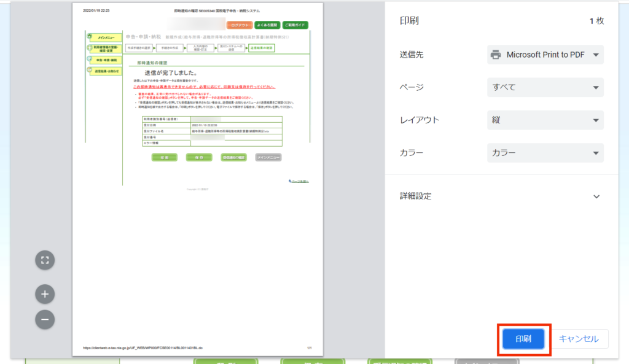Screen dimensions: 629x364
Task: Click the メインメニュー sidebar icon in the preview
Action: [x=90, y=37]
